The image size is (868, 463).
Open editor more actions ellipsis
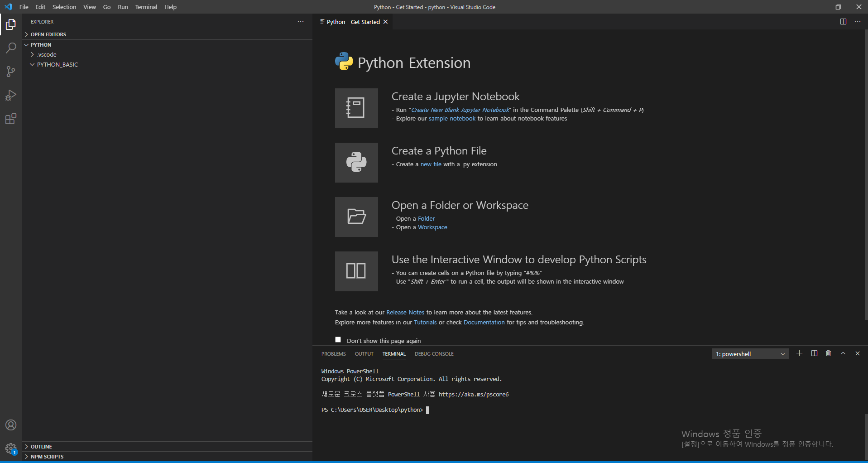[x=858, y=22]
